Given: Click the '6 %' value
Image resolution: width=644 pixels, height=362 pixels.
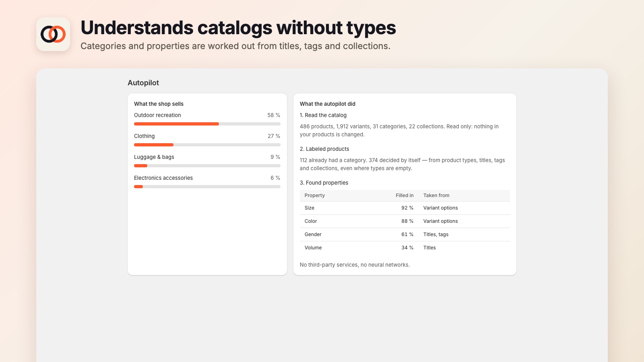Looking at the screenshot, I should [275, 178].
